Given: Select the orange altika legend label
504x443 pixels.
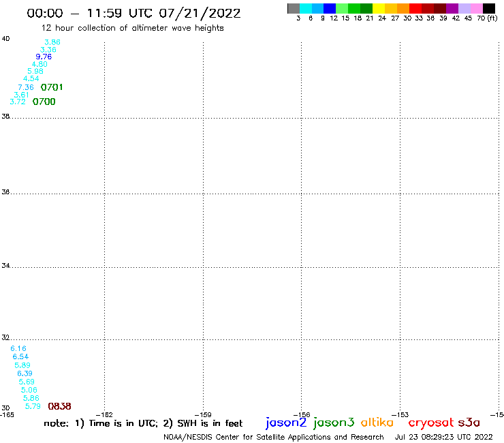Looking at the screenshot, I should click(377, 423).
